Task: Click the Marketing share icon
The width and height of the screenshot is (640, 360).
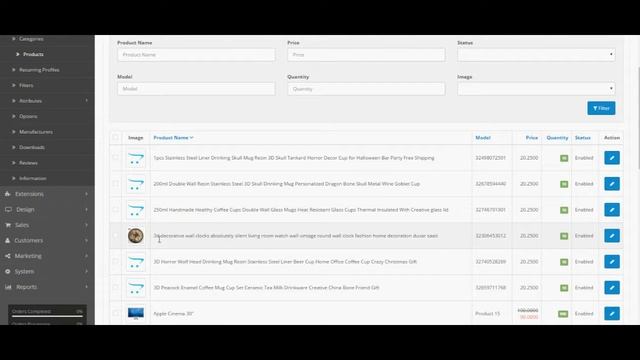Action: click(8, 256)
